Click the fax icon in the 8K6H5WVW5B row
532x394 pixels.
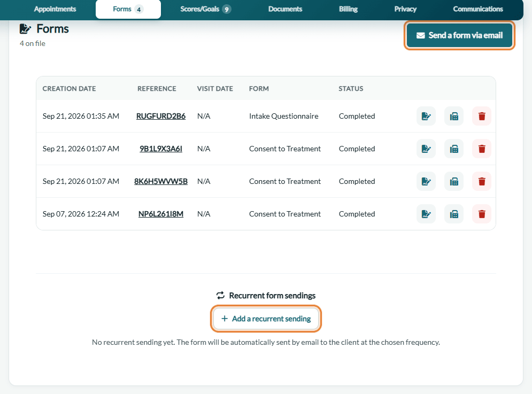453,181
